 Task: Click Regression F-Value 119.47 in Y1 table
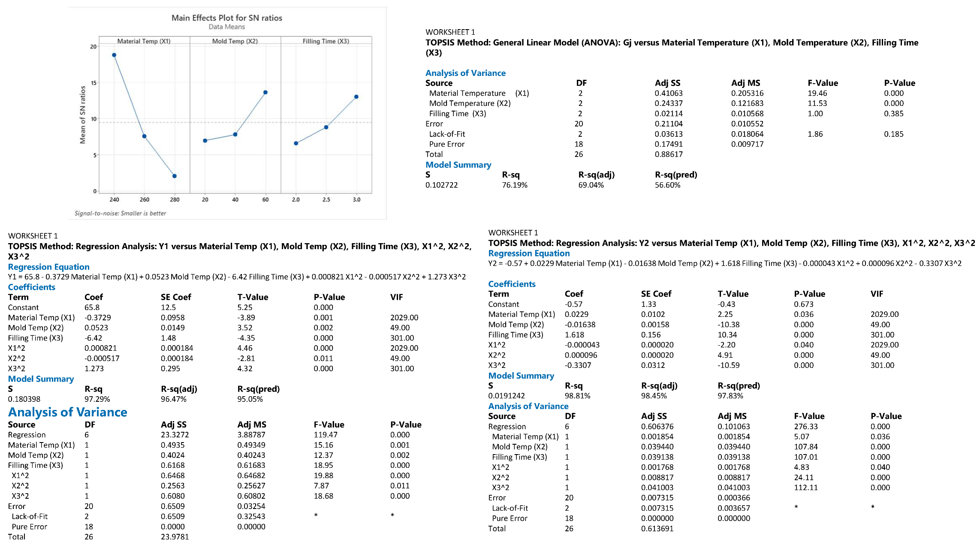[x=326, y=435]
